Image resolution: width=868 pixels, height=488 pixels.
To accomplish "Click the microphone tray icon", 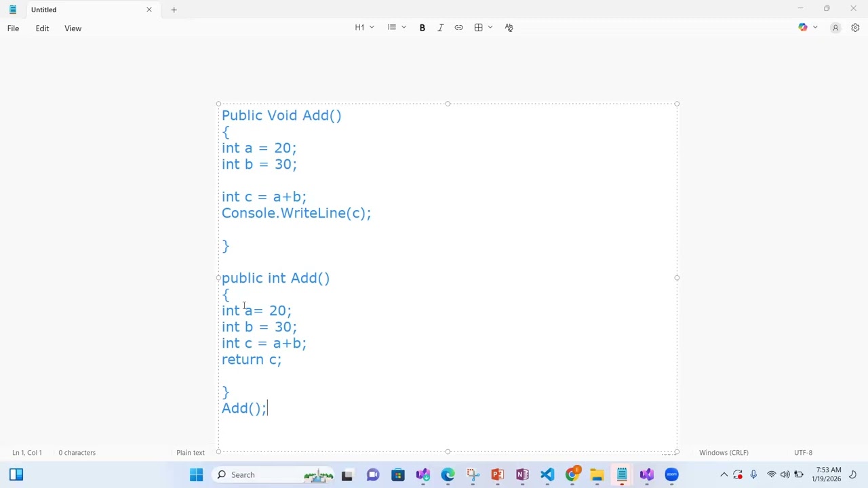I will 753,475.
